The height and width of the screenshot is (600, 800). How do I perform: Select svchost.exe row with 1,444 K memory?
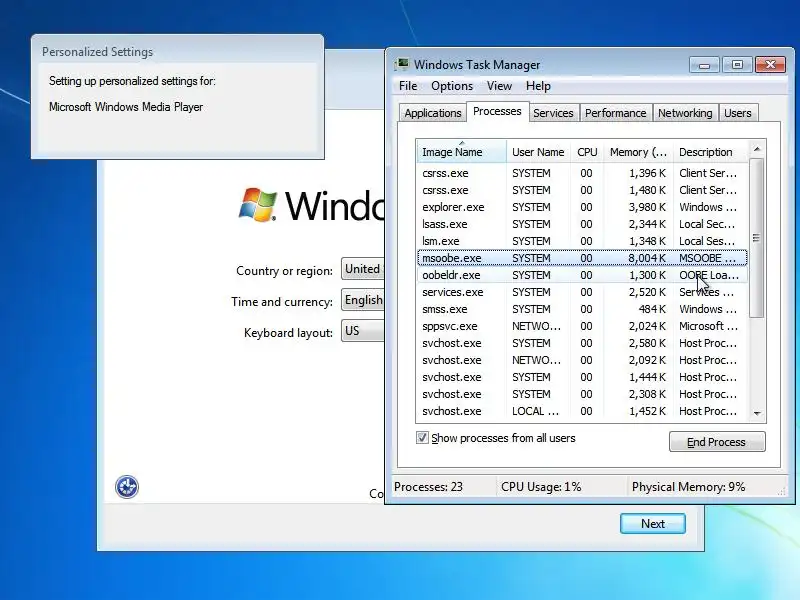pos(582,377)
